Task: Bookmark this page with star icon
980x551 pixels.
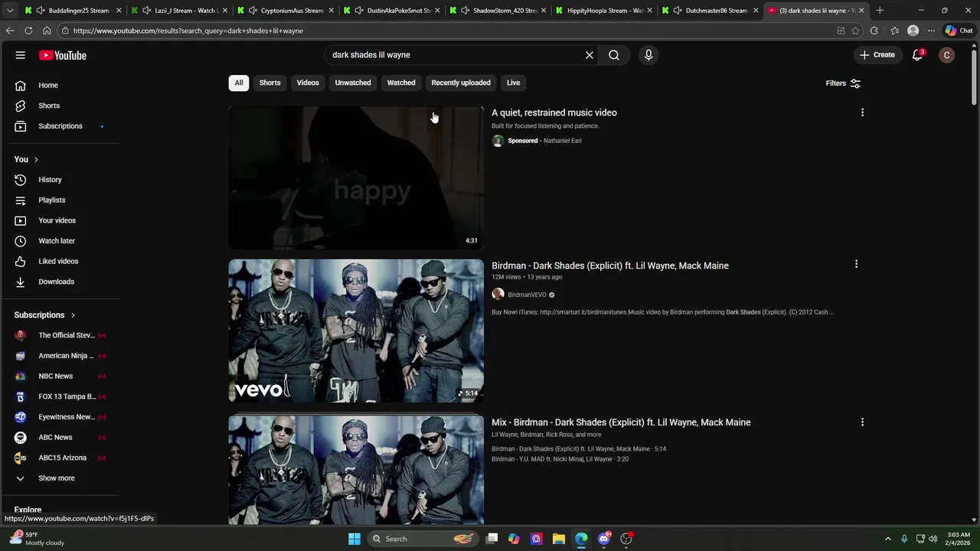Action: coord(855,31)
